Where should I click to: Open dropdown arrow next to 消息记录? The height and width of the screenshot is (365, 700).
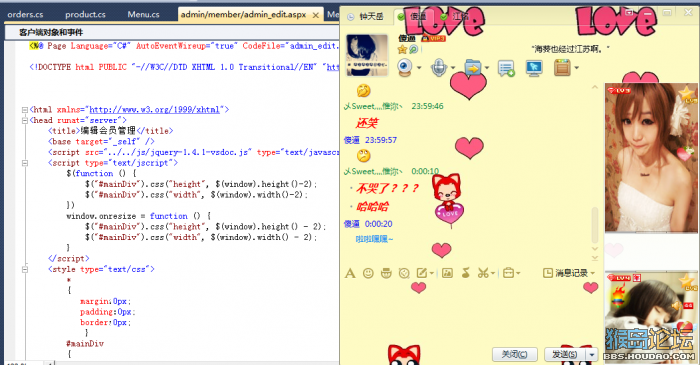pos(593,273)
